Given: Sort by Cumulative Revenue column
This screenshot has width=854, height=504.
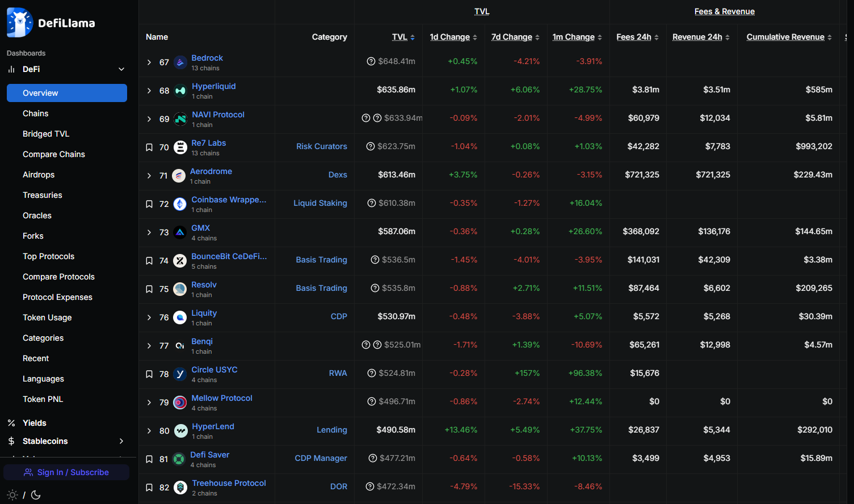Looking at the screenshot, I should pos(789,37).
